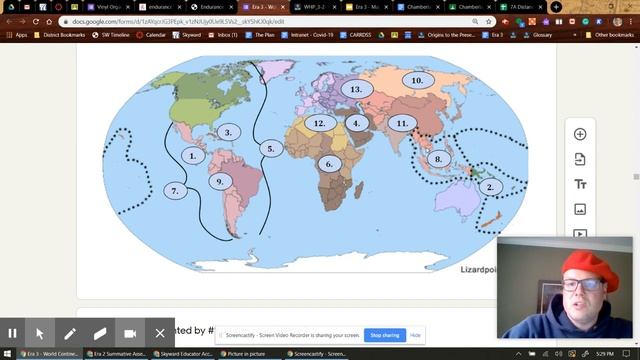Viewport: 640px width, 360px height.
Task: Click the purple Screencastify star extension icon
Action: click(545, 21)
